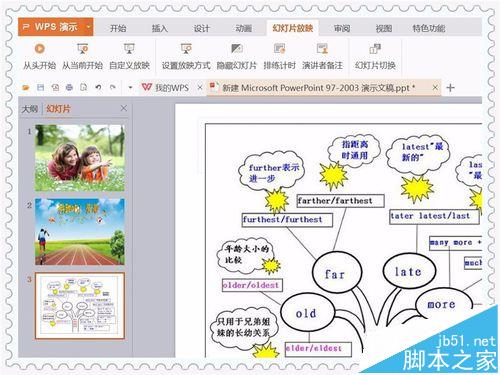Viewport: 500px width, 375px height.
Task: Switch to the 幻灯片 slides pane tab
Action: (x=59, y=109)
